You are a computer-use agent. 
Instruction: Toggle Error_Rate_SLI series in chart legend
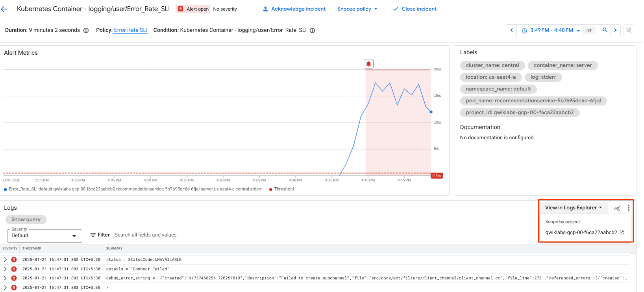pos(133,189)
